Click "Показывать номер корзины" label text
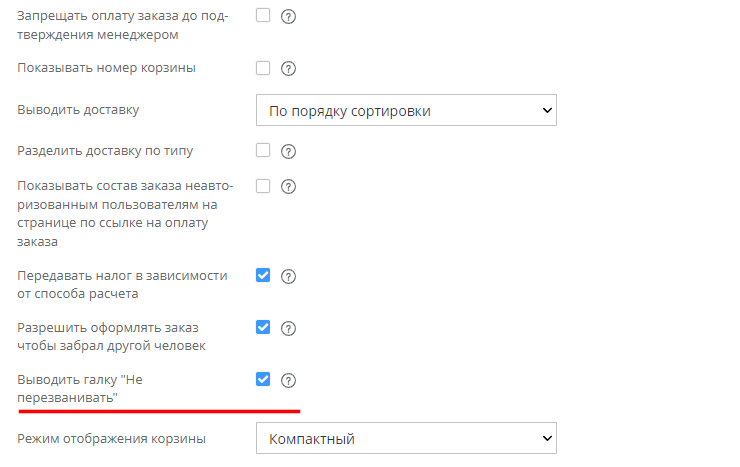This screenshot has width=740, height=467. (107, 68)
